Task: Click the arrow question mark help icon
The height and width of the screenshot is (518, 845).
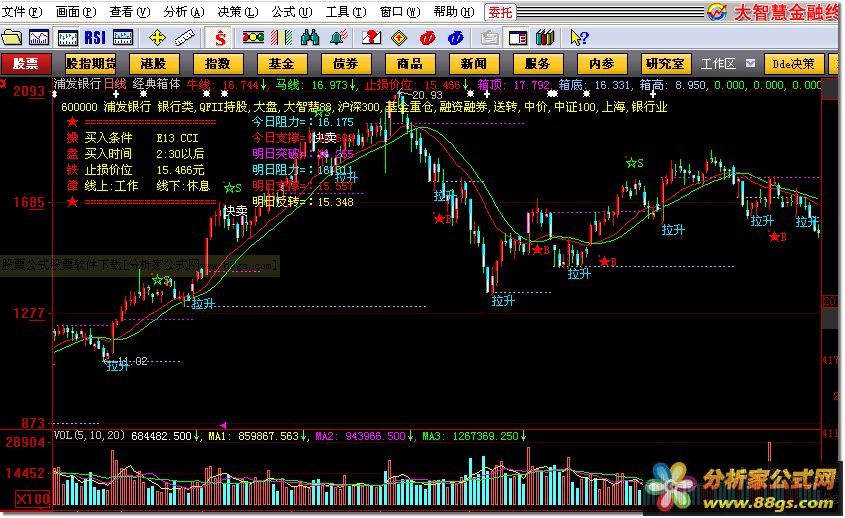Action: pos(579,38)
